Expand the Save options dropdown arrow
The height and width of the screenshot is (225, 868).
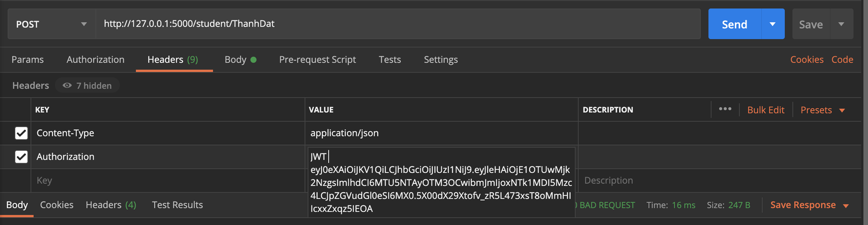coord(841,24)
